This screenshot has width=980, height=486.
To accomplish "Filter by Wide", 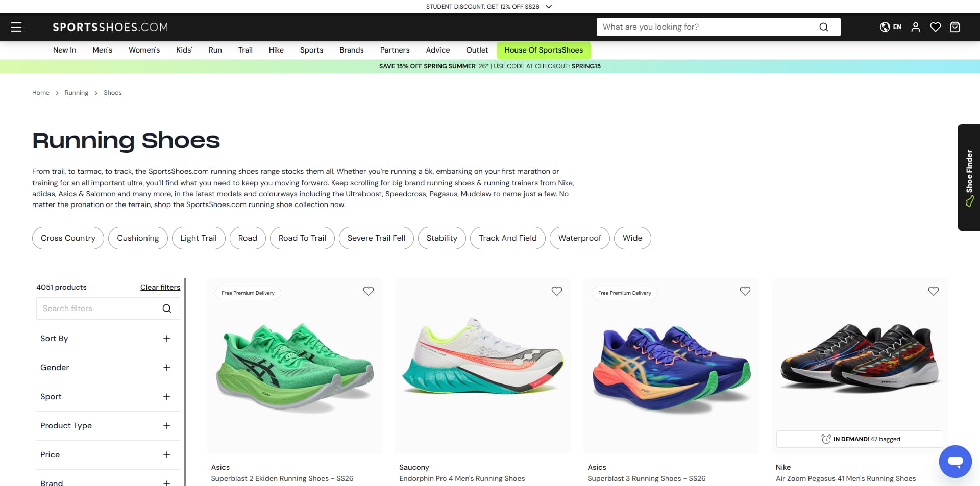I will (632, 238).
